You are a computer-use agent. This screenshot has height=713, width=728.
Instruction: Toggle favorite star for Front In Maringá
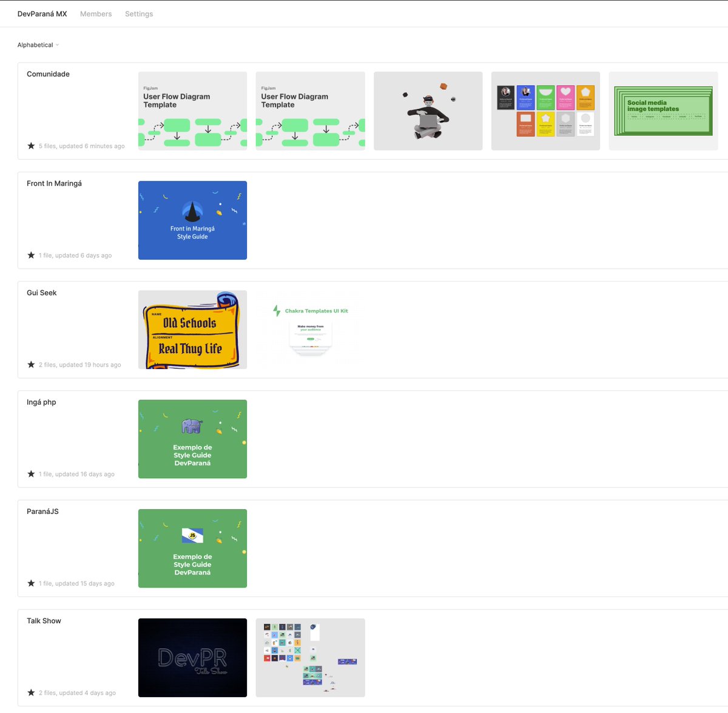click(31, 255)
